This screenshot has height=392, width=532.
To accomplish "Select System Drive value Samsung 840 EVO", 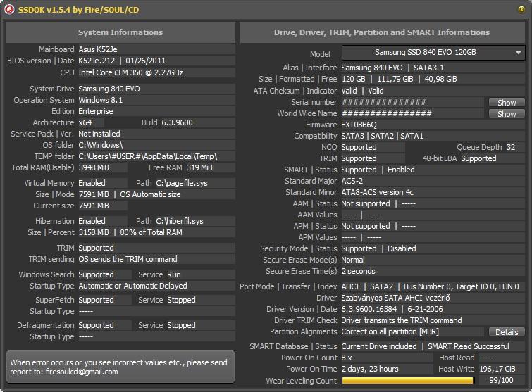I will 109,89.
